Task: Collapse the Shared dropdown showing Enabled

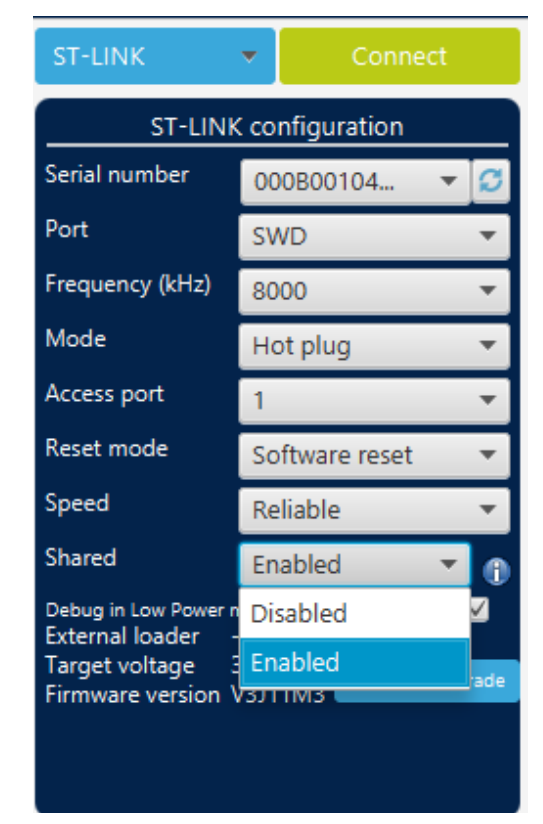Action: click(x=355, y=565)
